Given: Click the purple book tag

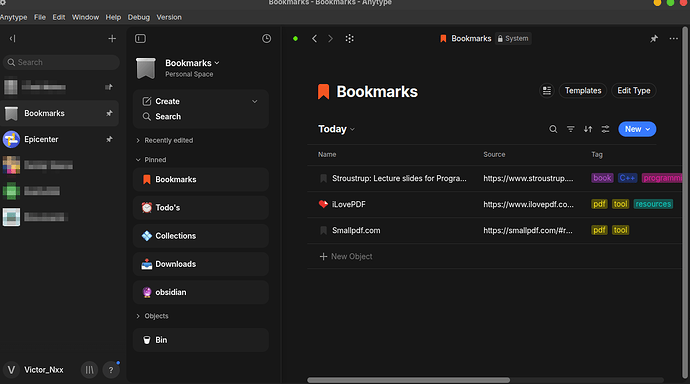Looking at the screenshot, I should tap(602, 178).
